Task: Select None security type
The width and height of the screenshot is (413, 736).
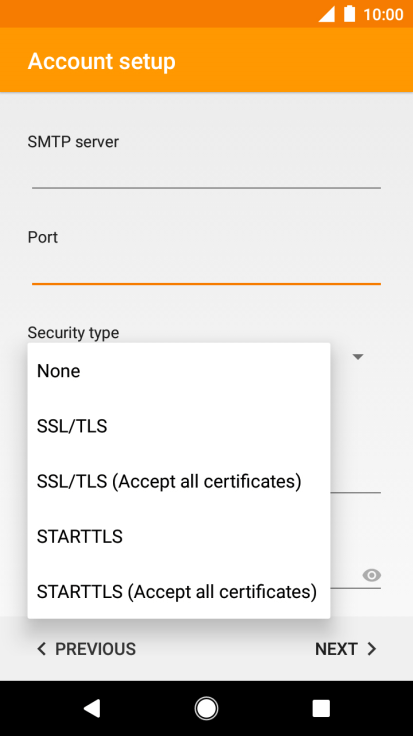Action: pyautogui.click(x=179, y=371)
